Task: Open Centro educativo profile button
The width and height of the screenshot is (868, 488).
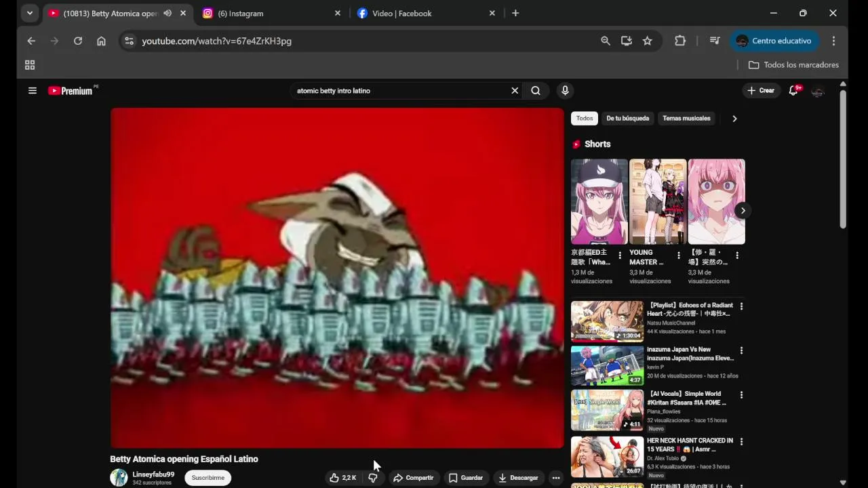Action: click(x=774, y=41)
